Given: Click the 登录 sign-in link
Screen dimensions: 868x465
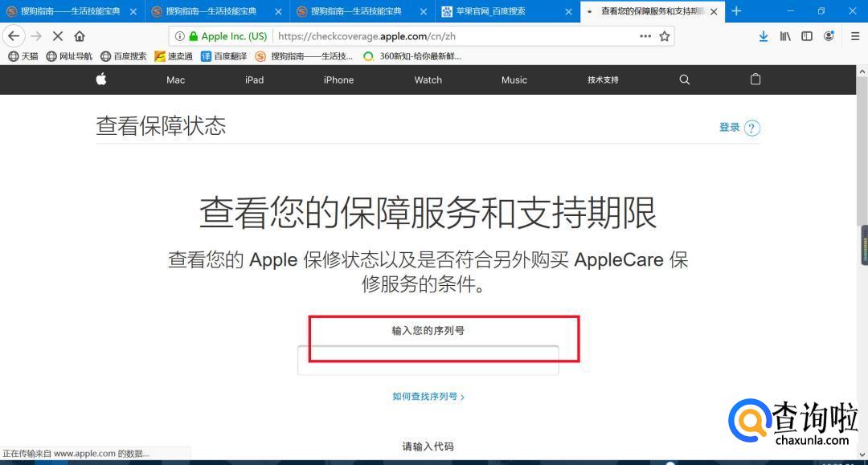Looking at the screenshot, I should pos(730,127).
